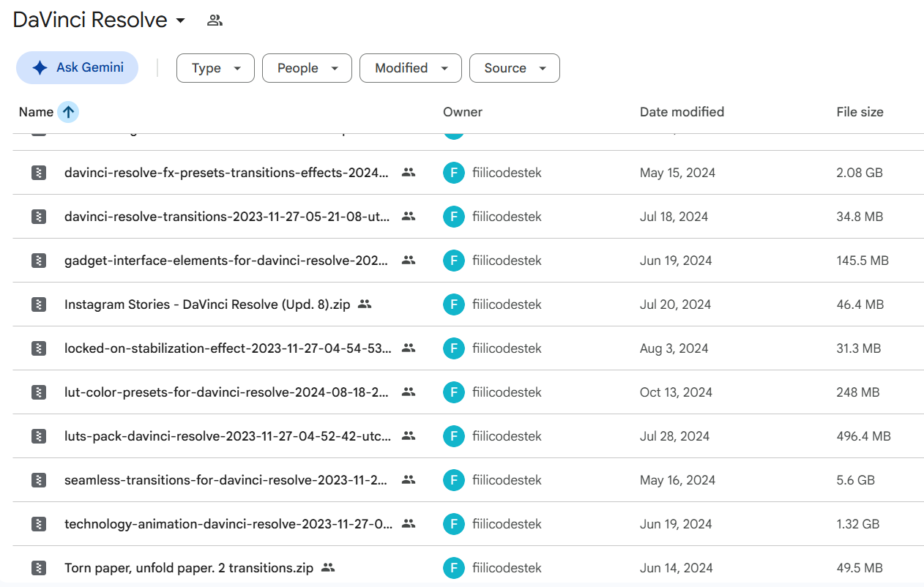Click zip icon of davinci-resolve-transitions file
This screenshot has width=924, height=587.
pos(39,217)
